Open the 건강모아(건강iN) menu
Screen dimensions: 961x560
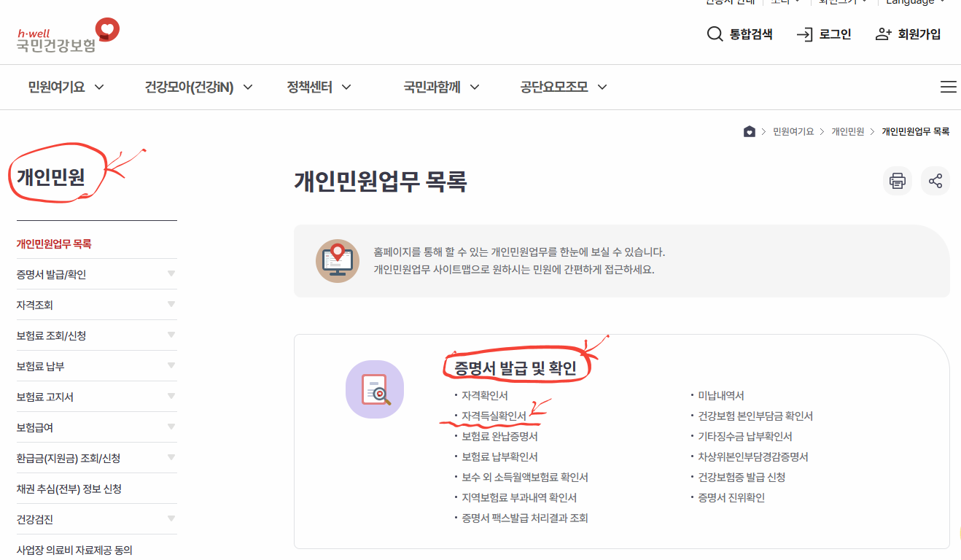pyautogui.click(x=188, y=87)
